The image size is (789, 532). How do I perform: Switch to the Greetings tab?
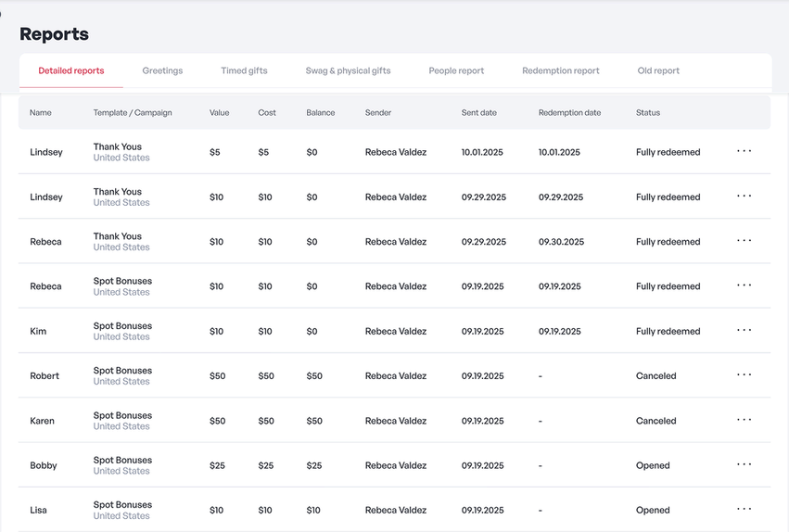coord(162,70)
